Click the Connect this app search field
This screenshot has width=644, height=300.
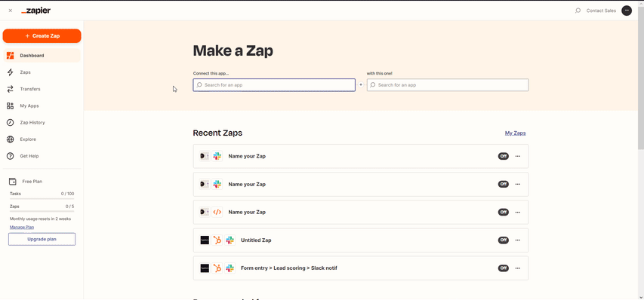click(x=274, y=85)
